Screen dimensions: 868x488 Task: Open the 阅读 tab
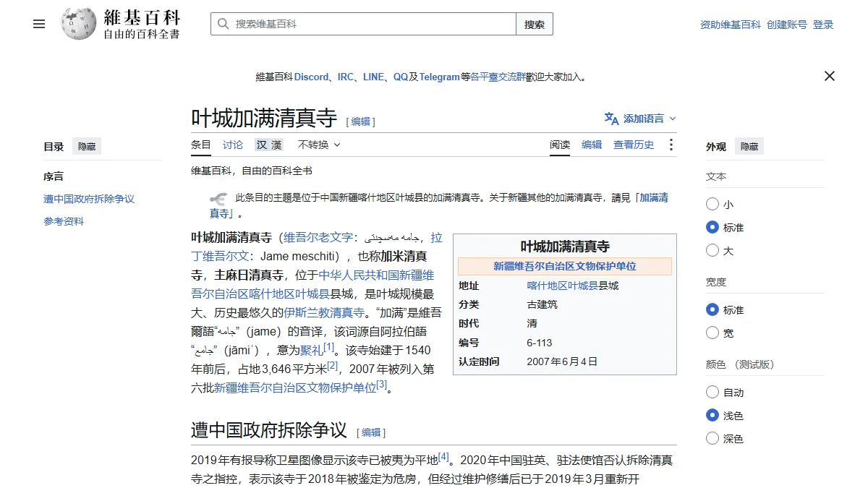point(560,145)
